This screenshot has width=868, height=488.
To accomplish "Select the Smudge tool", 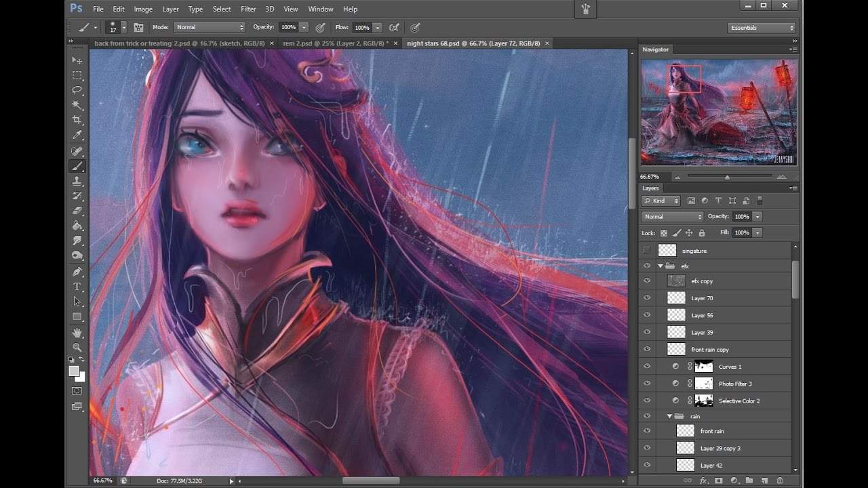I will point(77,241).
